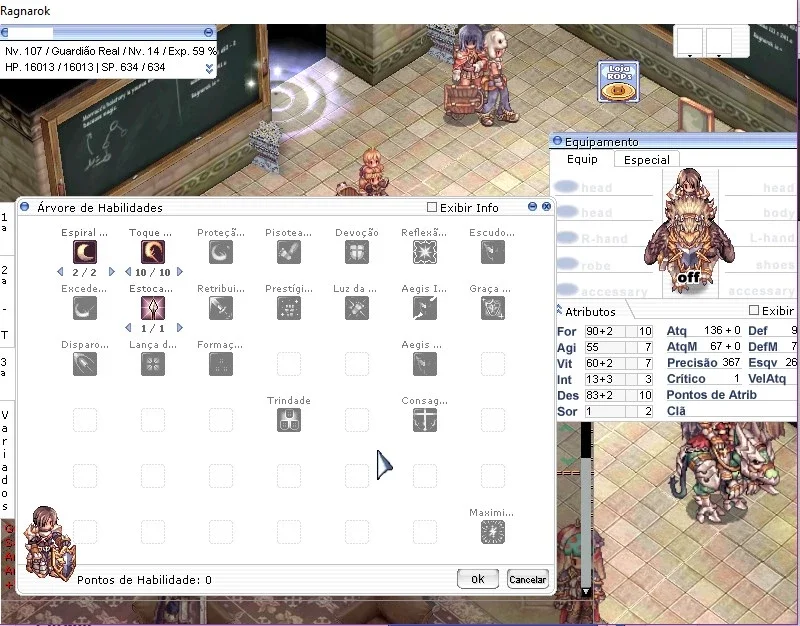Decrease Toque skill level with left arrow
800x626 pixels.
pos(128,272)
